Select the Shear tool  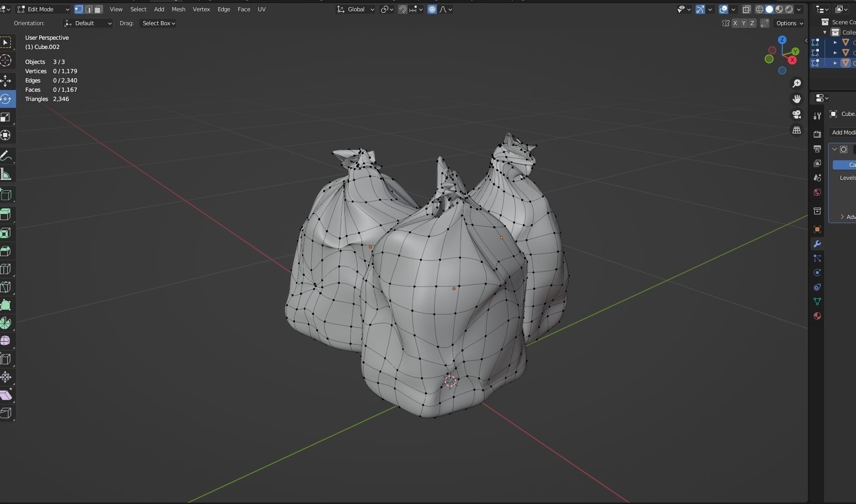[6, 395]
